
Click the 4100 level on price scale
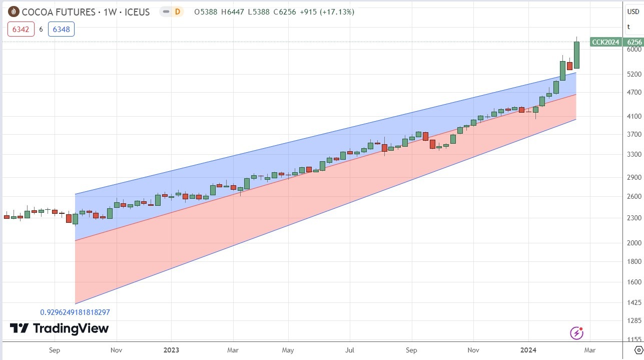coord(633,117)
